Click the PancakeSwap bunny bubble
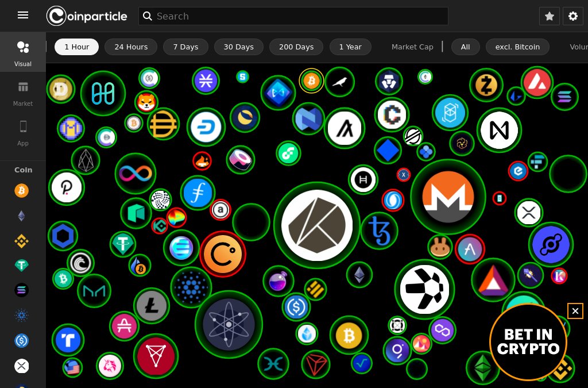This screenshot has height=388, width=588. point(440,247)
